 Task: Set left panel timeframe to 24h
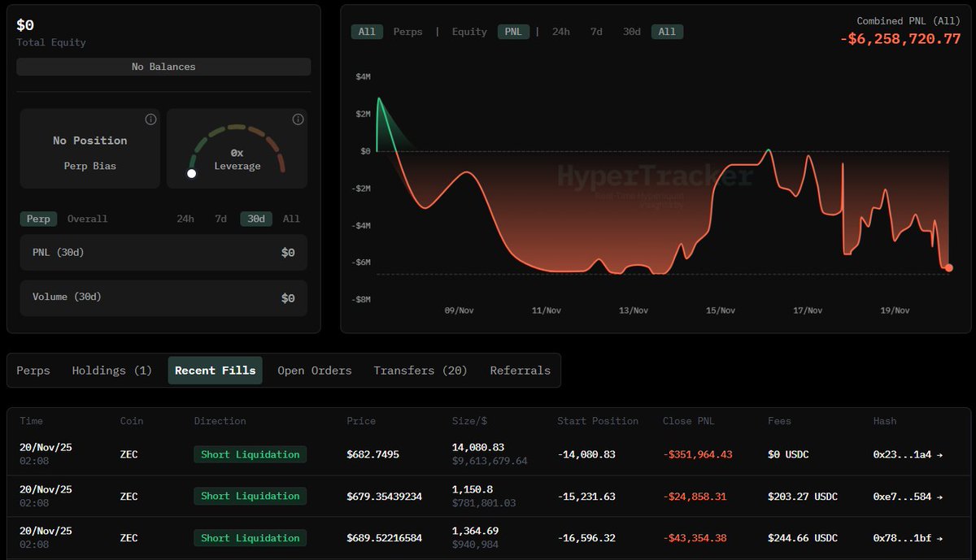[185, 219]
